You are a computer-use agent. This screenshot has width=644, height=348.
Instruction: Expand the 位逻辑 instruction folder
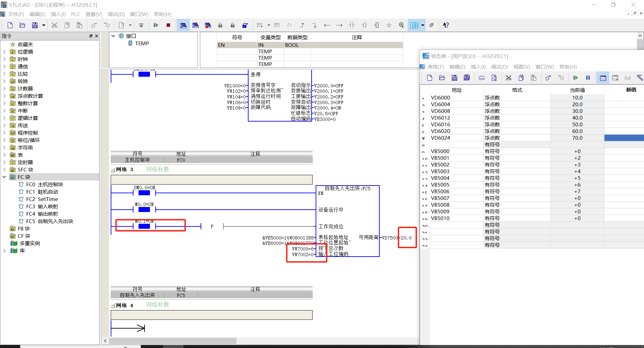4,52
